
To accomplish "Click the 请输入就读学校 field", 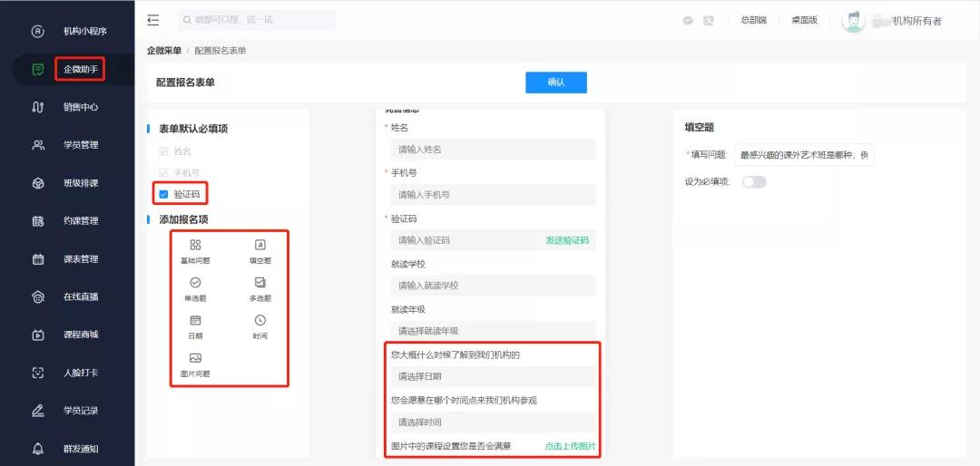I will [493, 286].
